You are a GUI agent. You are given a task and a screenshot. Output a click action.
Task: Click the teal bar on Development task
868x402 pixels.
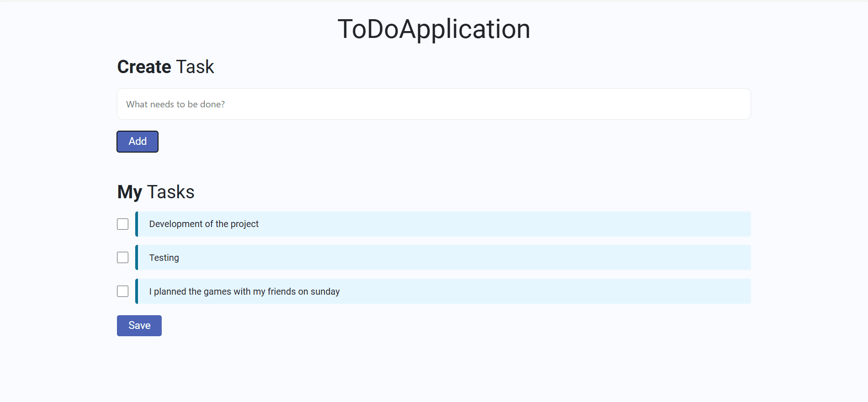[137, 224]
